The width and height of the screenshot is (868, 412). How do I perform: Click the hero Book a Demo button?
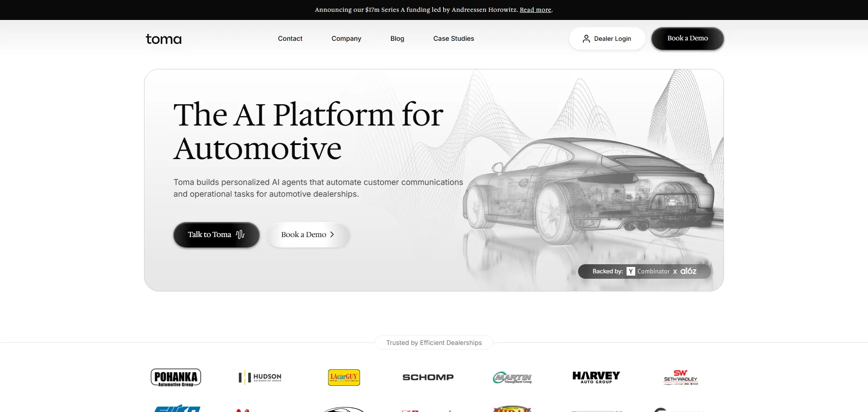pyautogui.click(x=308, y=235)
